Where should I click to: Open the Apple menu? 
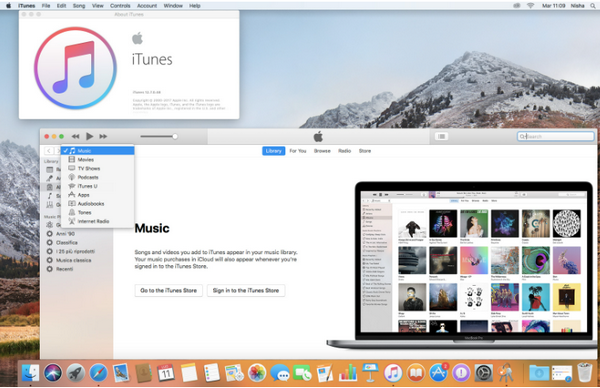click(x=8, y=6)
